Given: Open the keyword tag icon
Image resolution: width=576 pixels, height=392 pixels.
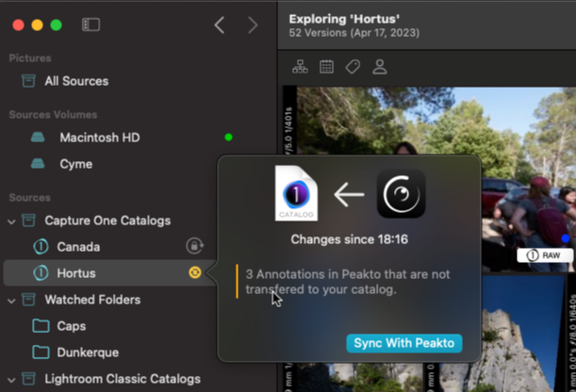Looking at the screenshot, I should [353, 67].
